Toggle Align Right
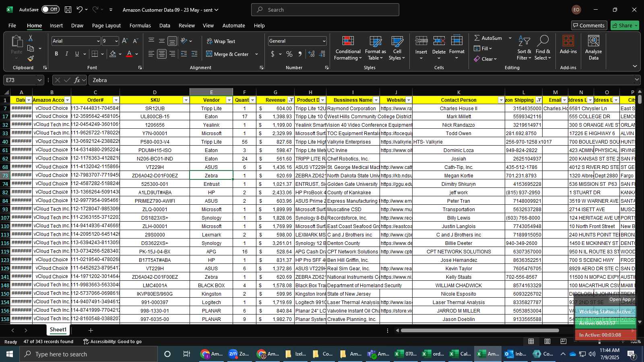The height and width of the screenshot is (362, 644). click(172, 54)
